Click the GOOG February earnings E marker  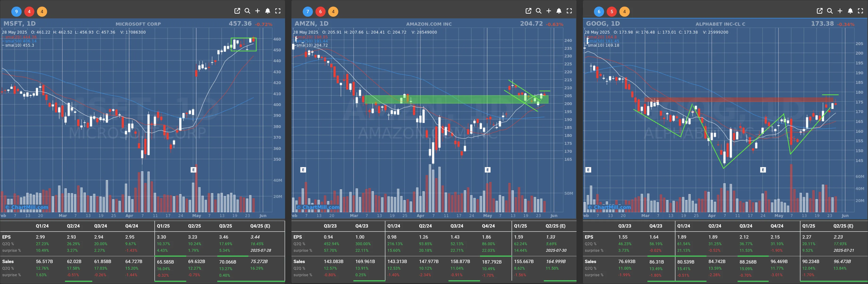point(588,170)
